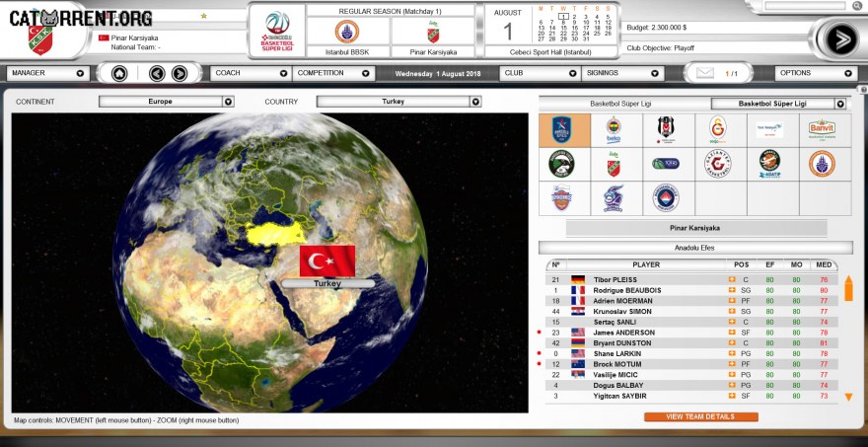Select the Banvit team logo
The image size is (868, 447).
click(822, 129)
